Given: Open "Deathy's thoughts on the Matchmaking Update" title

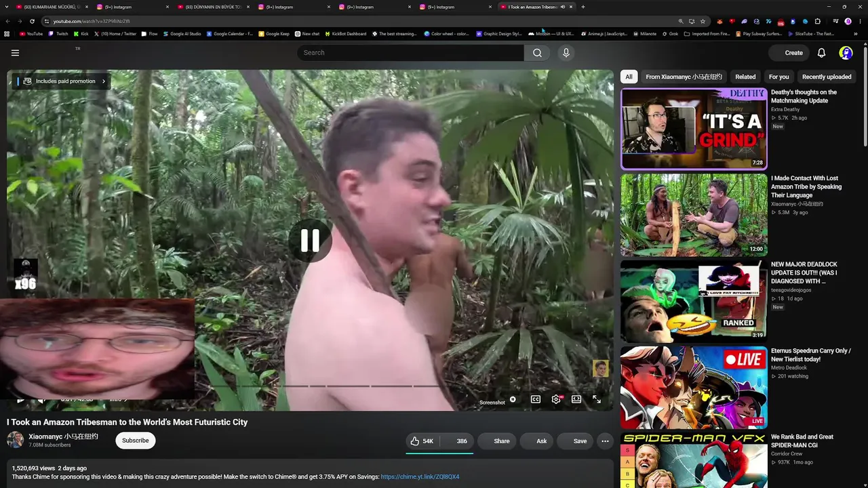Looking at the screenshot, I should pos(804,96).
